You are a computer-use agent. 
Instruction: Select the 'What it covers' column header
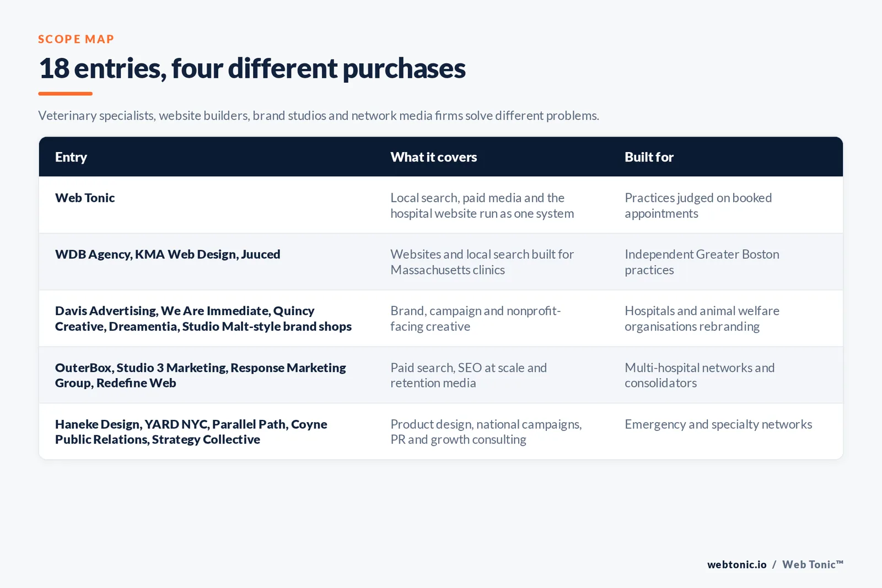coord(434,157)
